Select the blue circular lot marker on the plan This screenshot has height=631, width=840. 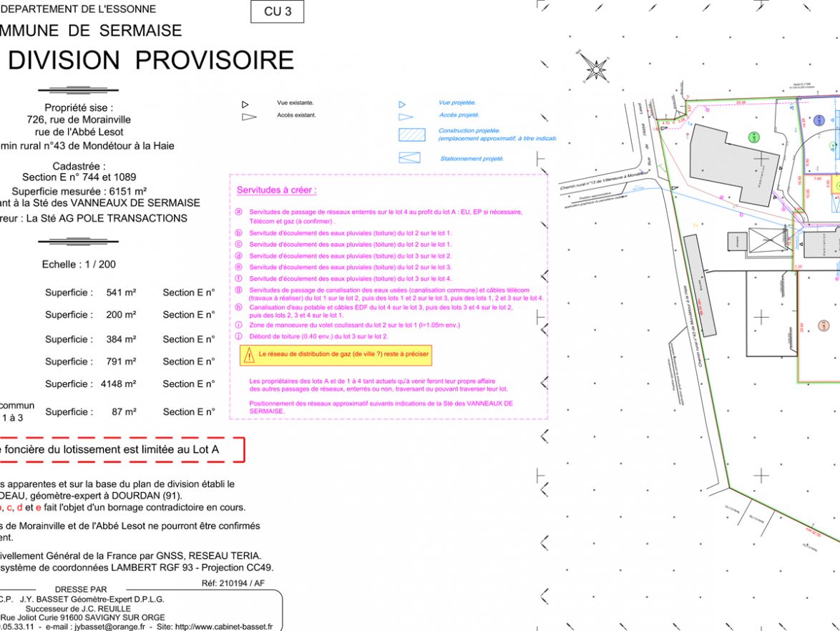tap(819, 120)
